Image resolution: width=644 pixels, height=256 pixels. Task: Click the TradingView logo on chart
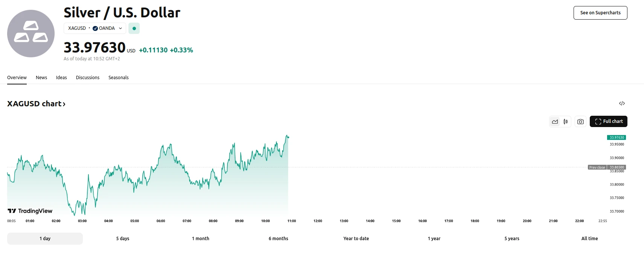tap(30, 211)
